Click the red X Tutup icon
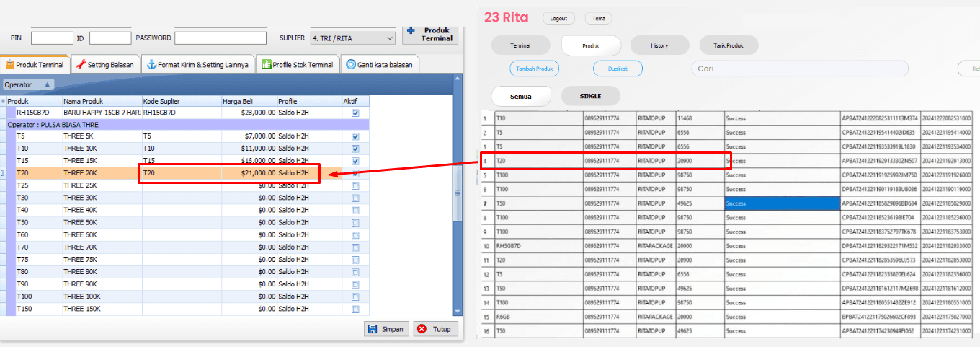Screen dimensions: 980x347 pos(422,329)
